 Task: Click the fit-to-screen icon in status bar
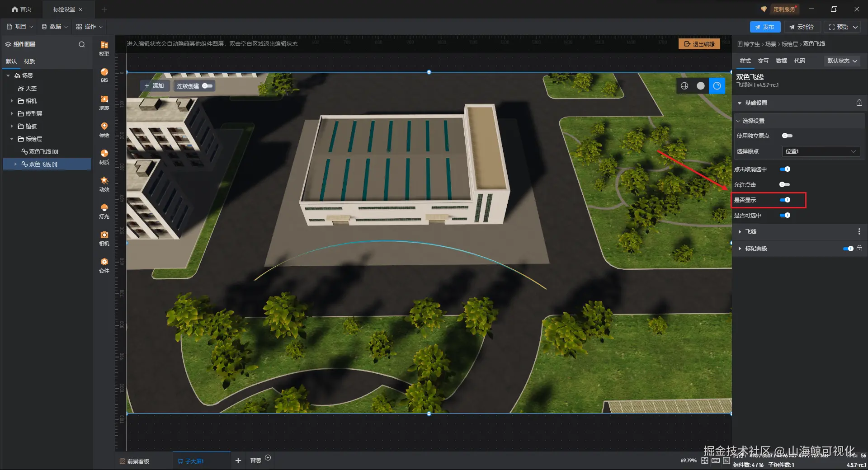[x=705, y=461]
